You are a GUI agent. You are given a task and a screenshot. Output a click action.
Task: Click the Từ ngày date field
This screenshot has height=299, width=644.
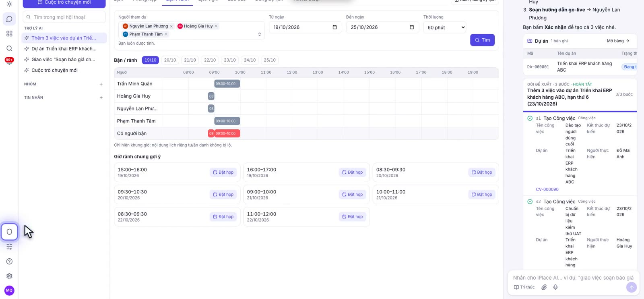coord(305,27)
